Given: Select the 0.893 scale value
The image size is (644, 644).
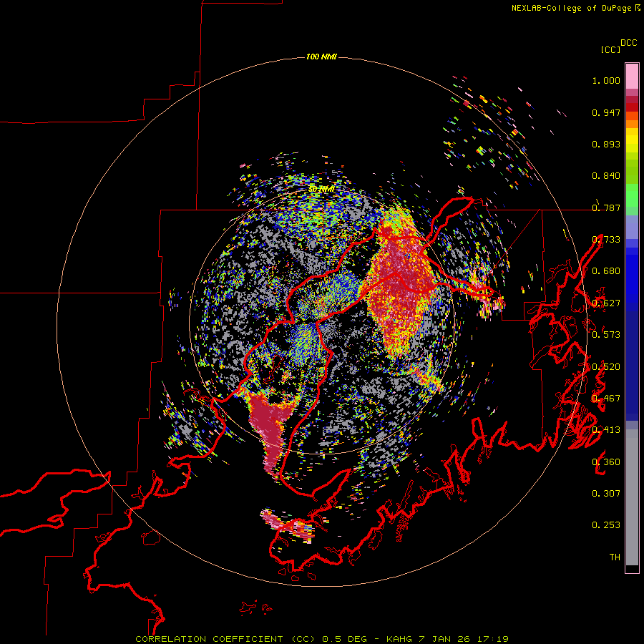Looking at the screenshot, I should [x=606, y=144].
